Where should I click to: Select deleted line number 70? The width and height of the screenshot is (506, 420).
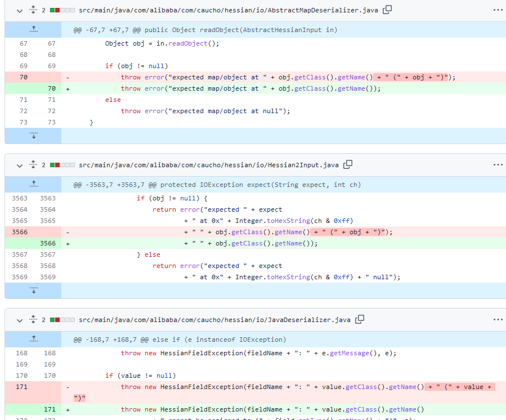(24, 77)
